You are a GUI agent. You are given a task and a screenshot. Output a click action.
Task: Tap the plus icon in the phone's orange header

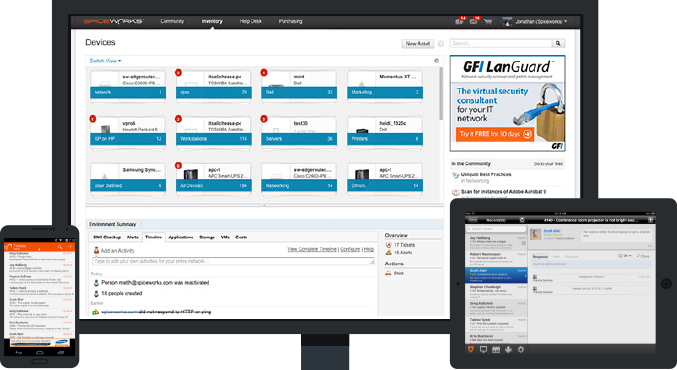click(70, 247)
